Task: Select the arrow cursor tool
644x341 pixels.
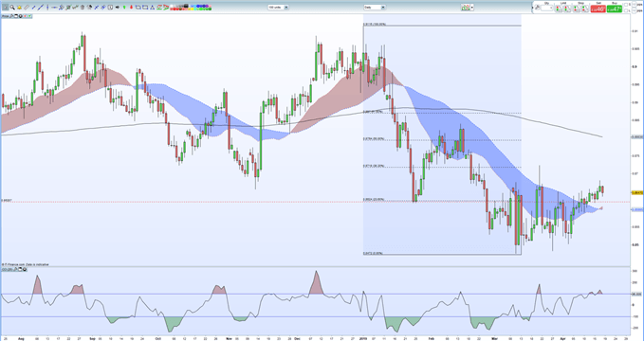Action: (x=6, y=7)
